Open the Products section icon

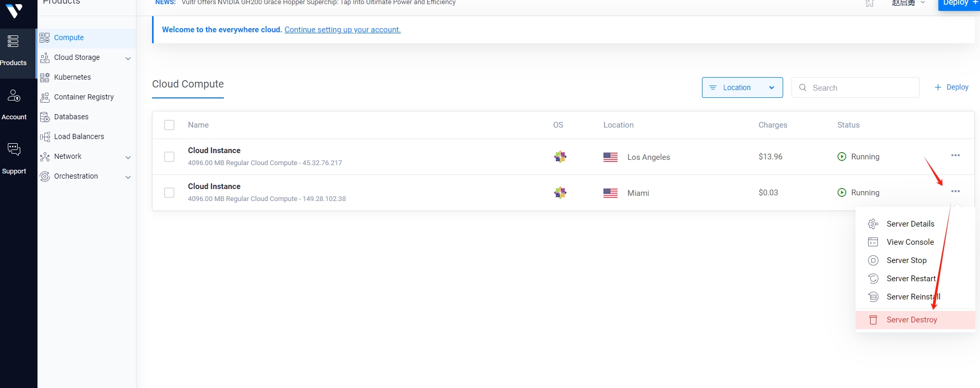tap(13, 41)
